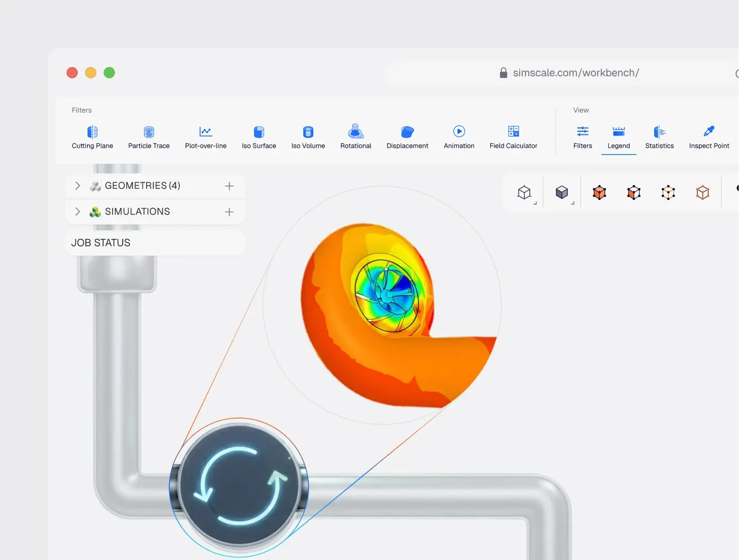Click the lock icon in address bar
Screen dimensions: 739x560
coord(503,73)
